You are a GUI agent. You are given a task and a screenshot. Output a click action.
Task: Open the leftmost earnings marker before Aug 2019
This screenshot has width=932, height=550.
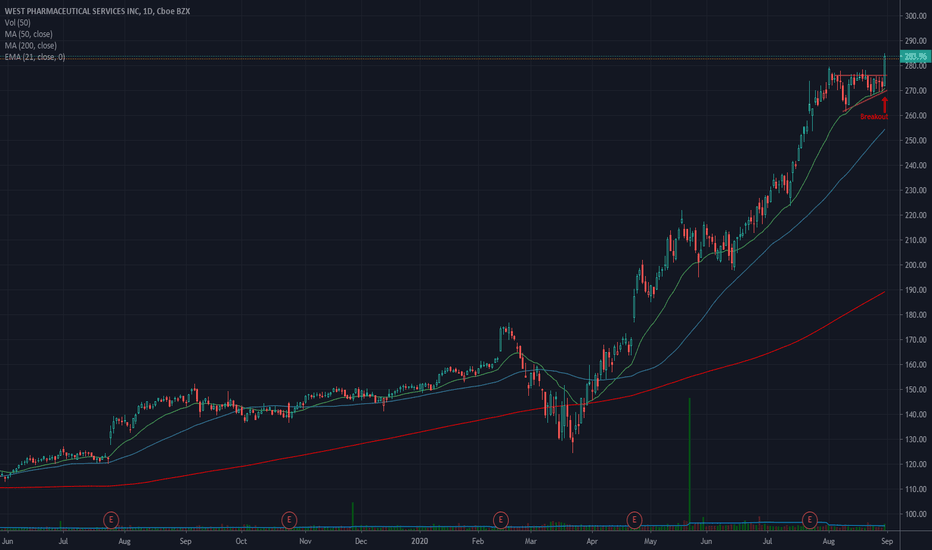tap(111, 520)
